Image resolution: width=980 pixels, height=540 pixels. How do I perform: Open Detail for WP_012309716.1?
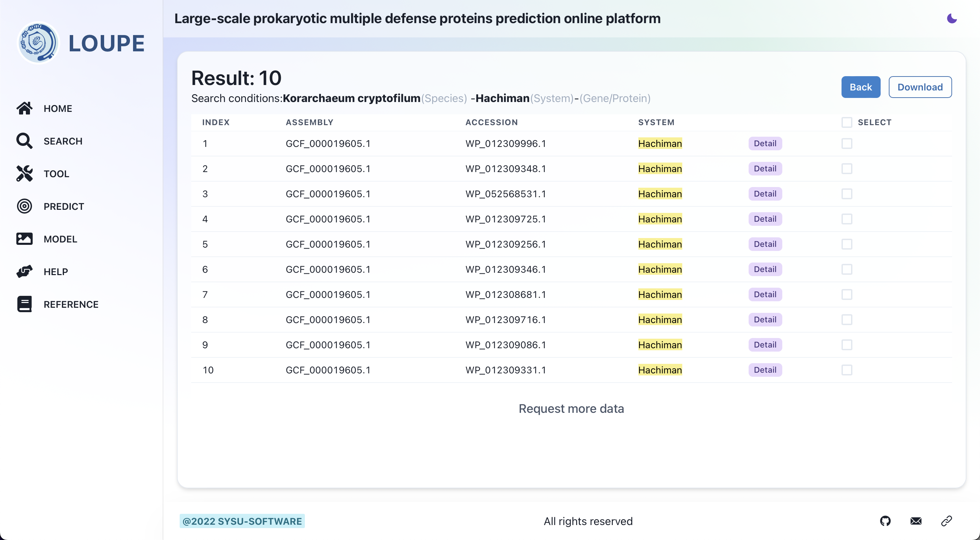click(x=765, y=319)
